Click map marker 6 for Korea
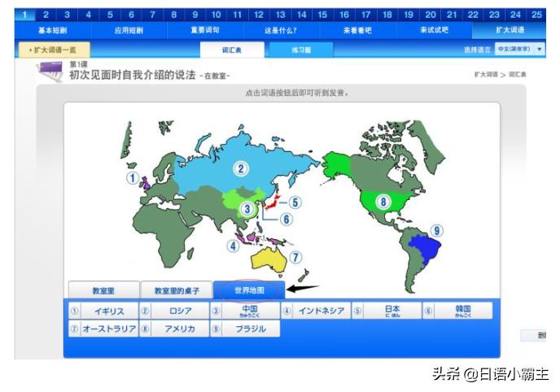560x392 pixels. click(x=286, y=219)
